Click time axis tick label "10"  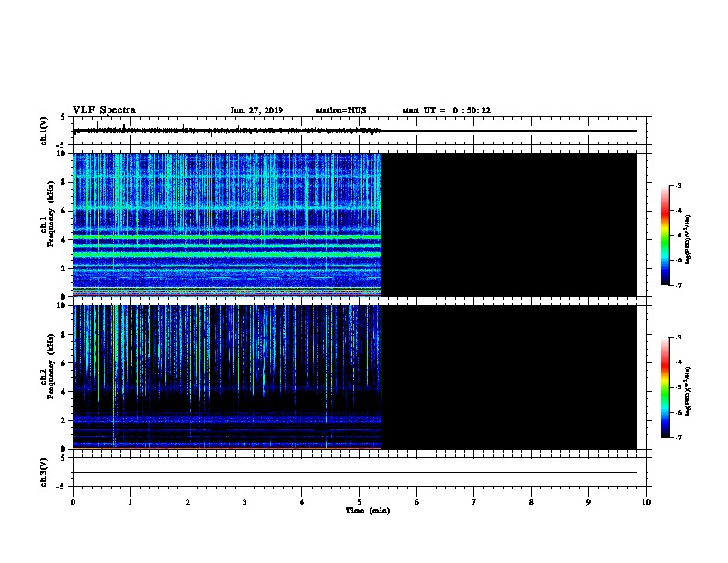(646, 502)
